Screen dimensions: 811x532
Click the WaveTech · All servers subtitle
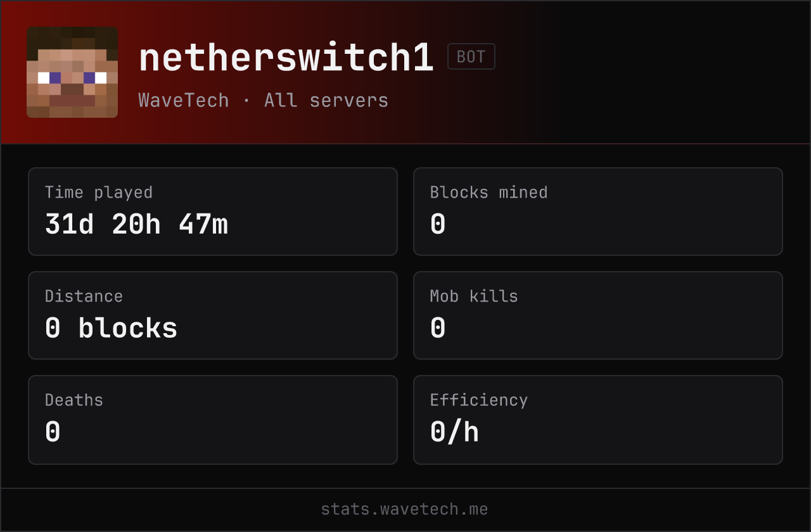click(264, 100)
